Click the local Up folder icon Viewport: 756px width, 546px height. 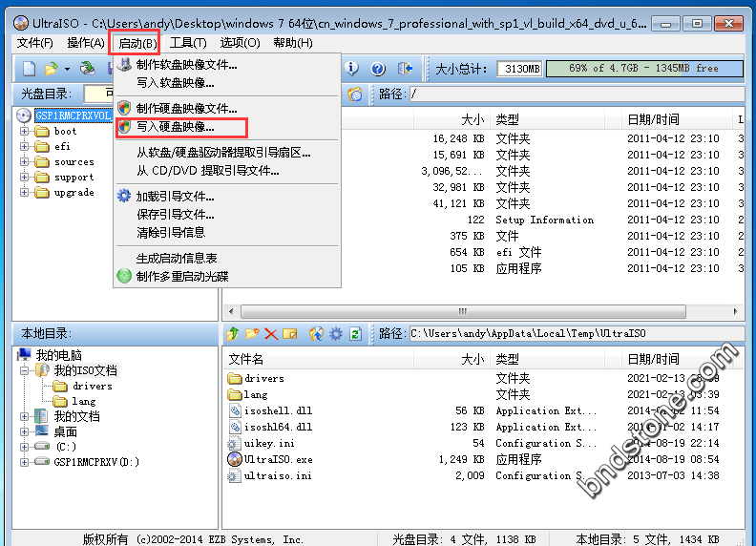233,333
